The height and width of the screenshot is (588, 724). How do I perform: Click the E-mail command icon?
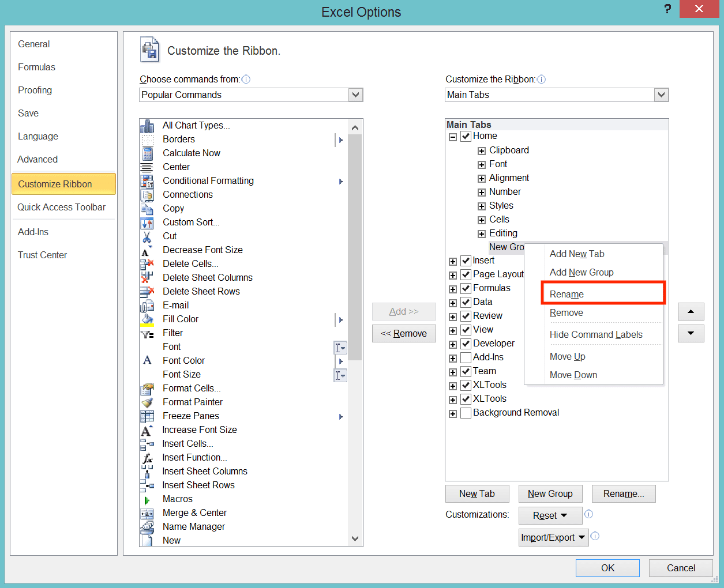click(147, 306)
